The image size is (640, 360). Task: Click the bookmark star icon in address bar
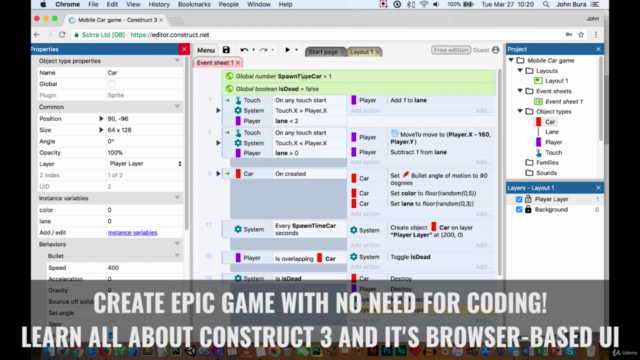(581, 35)
